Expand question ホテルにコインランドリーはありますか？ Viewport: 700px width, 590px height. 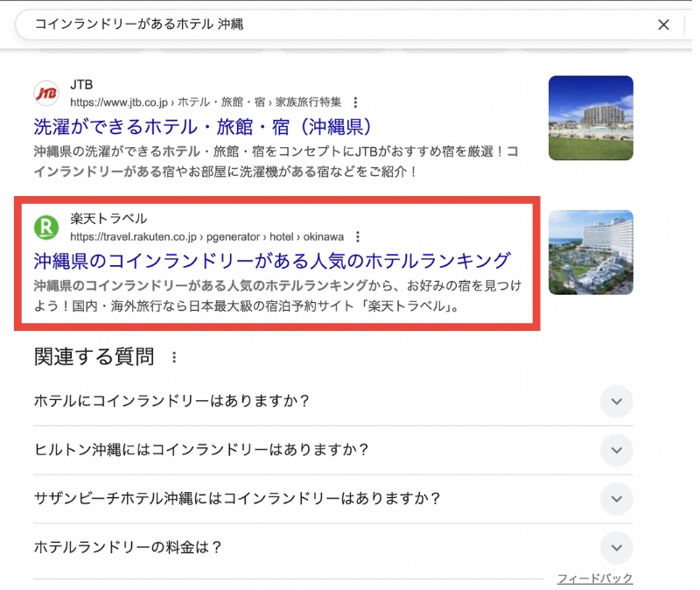coord(616,402)
